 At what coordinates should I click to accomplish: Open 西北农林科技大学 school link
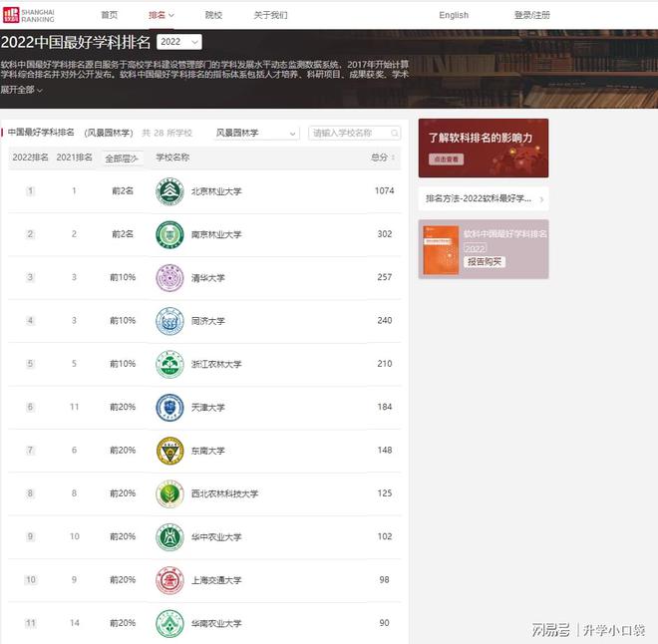[x=224, y=493]
